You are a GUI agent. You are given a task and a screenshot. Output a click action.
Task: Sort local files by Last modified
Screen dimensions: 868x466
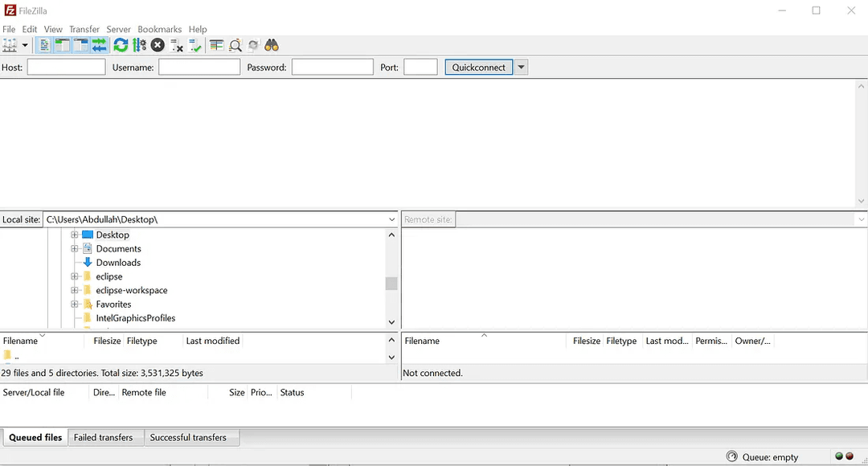[x=212, y=341]
